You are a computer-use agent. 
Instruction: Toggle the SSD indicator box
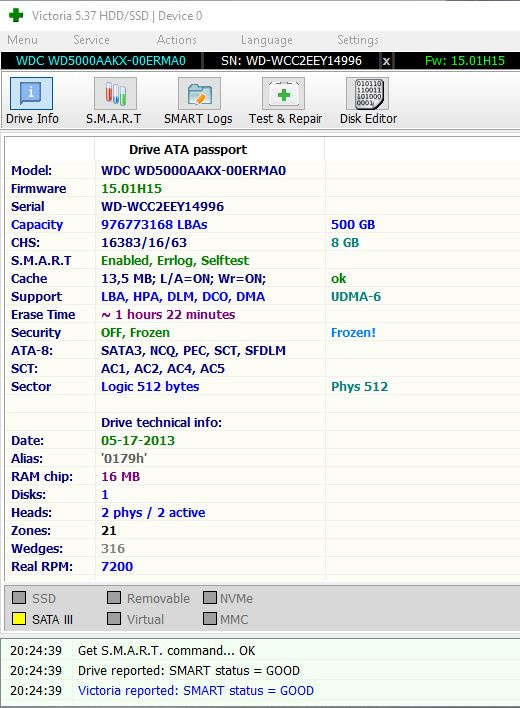19,597
